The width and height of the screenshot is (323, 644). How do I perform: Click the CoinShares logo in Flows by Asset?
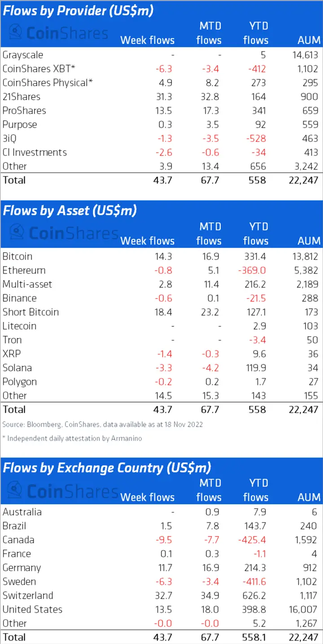64,233
